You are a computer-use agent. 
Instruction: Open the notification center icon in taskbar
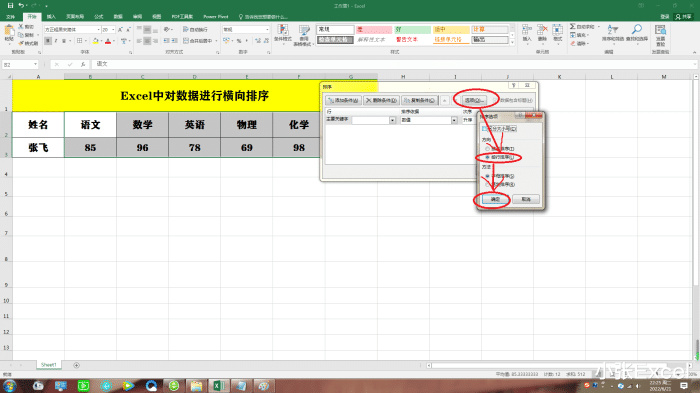[683, 385]
